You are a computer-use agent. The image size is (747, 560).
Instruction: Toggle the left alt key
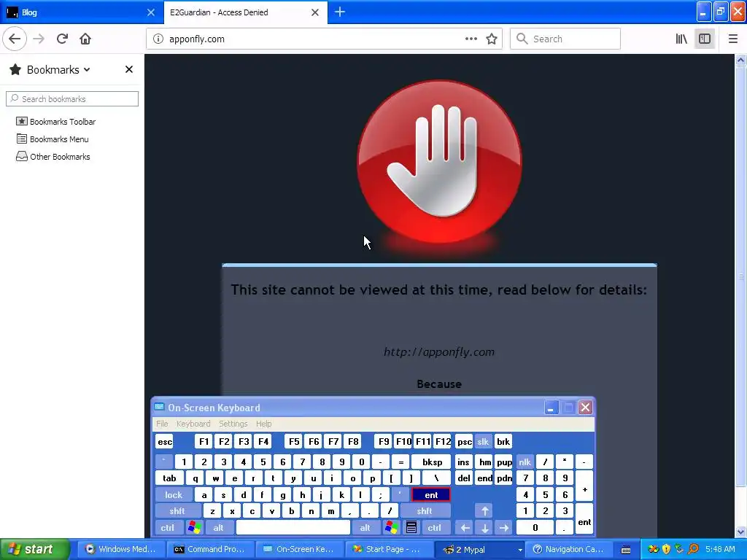point(218,528)
